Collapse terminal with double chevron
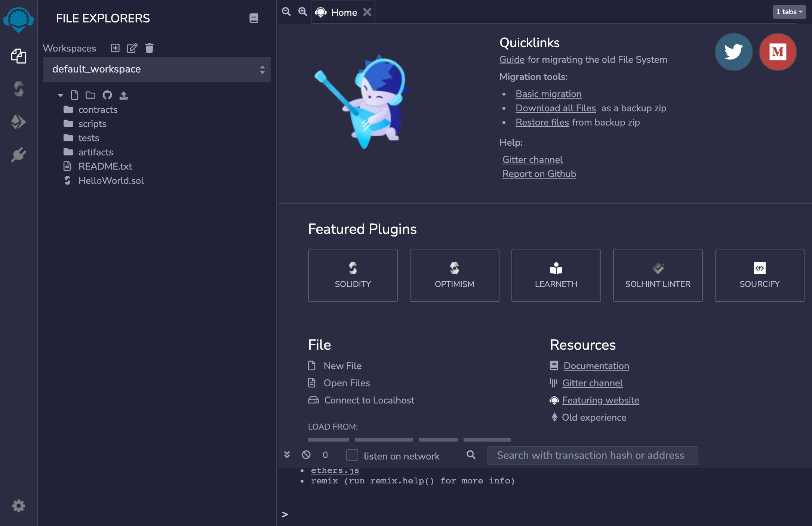 pyautogui.click(x=287, y=455)
